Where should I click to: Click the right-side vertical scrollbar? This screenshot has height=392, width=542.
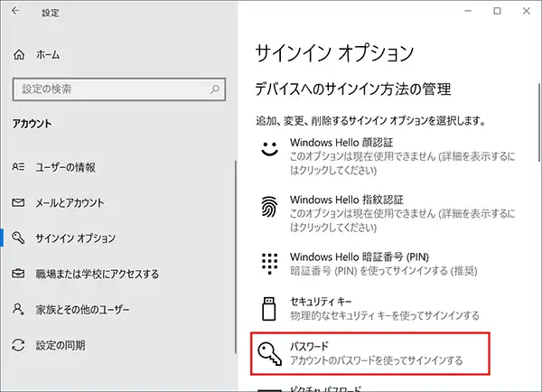539,122
